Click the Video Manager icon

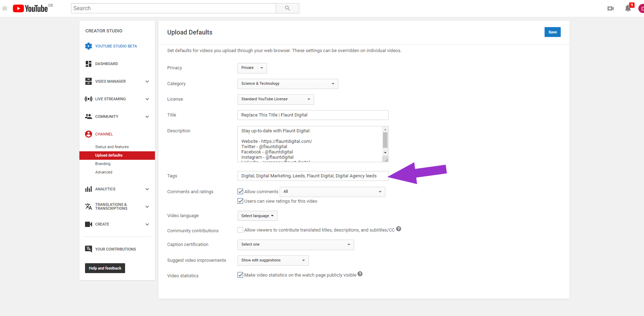coord(89,81)
